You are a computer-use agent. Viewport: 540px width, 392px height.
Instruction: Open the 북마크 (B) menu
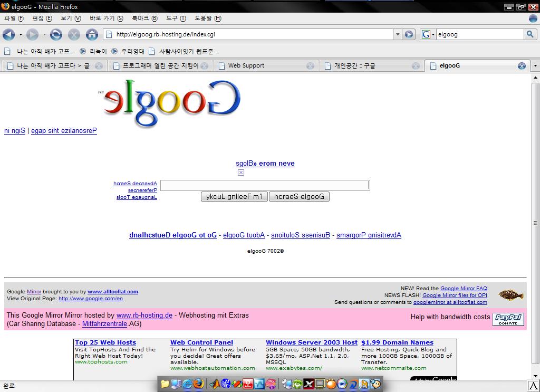point(144,18)
